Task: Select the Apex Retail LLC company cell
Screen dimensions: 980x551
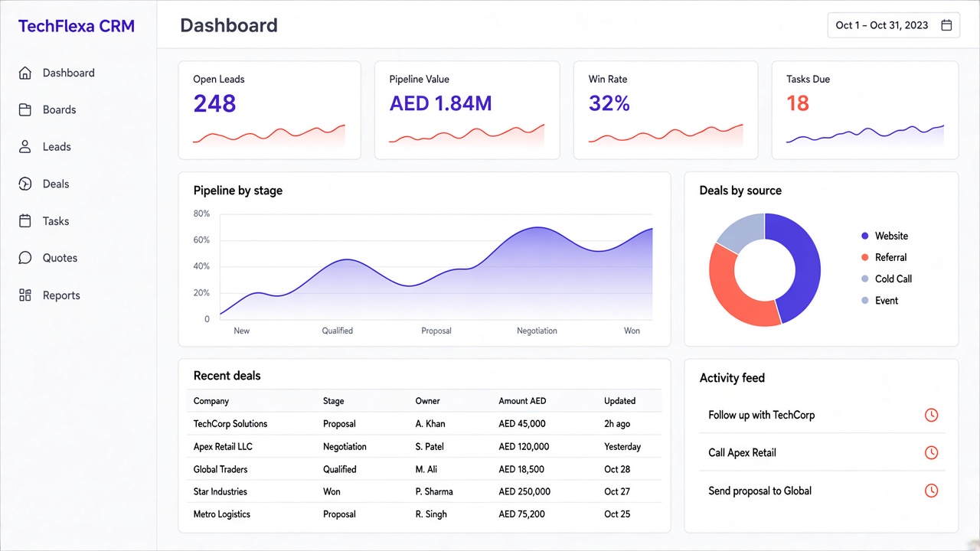Action: tap(223, 446)
